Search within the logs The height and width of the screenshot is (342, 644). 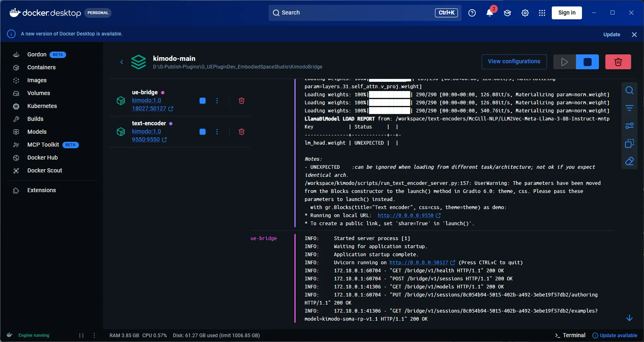tap(630, 90)
